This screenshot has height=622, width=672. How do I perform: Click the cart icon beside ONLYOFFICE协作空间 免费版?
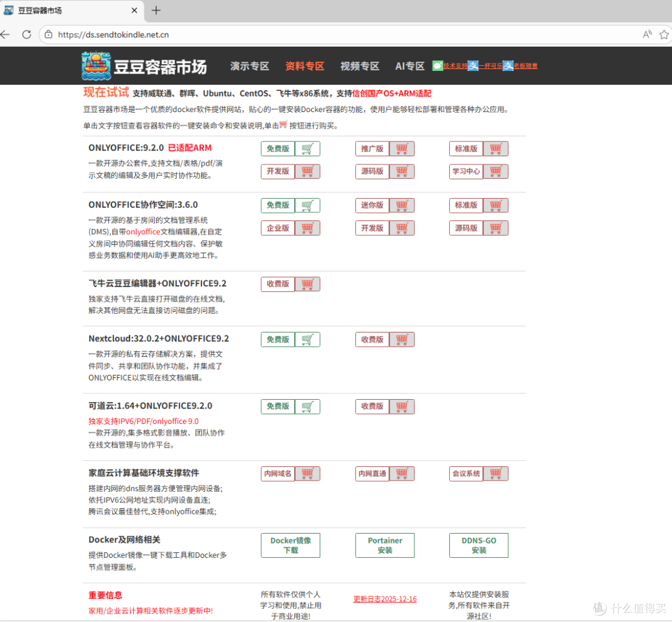pos(307,205)
